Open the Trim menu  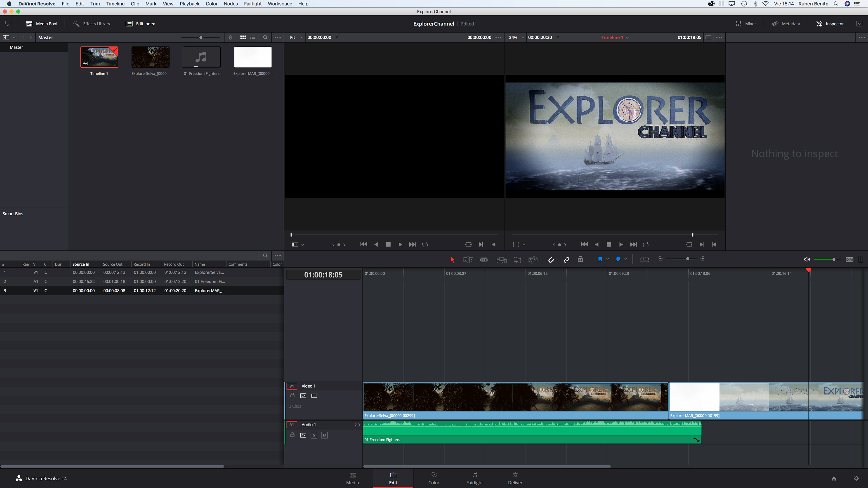click(x=95, y=4)
